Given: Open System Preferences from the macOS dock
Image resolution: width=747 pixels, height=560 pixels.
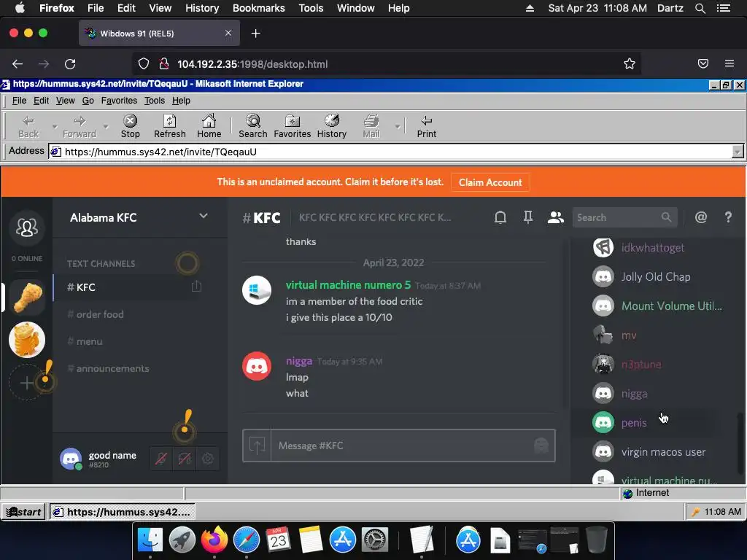Looking at the screenshot, I should pos(375,540).
